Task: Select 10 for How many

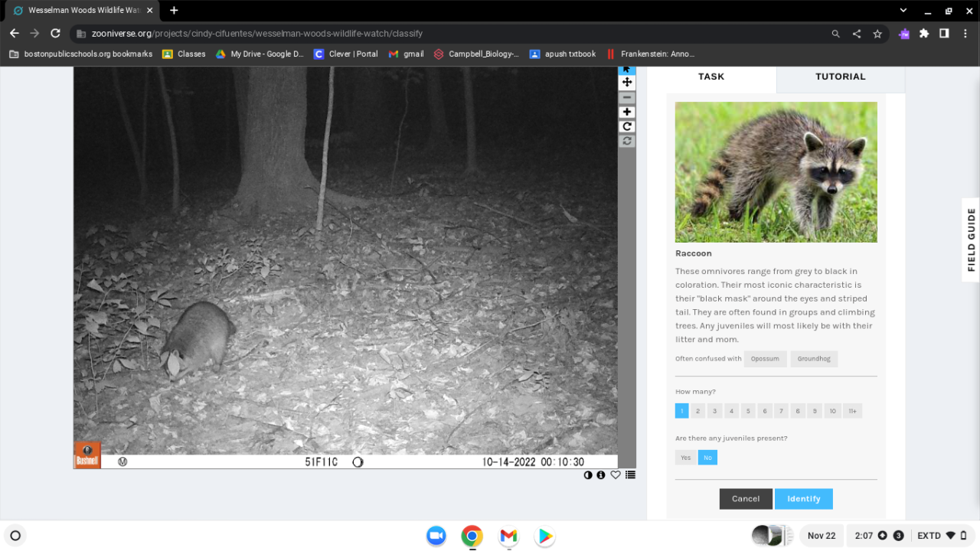Action: pos(832,411)
